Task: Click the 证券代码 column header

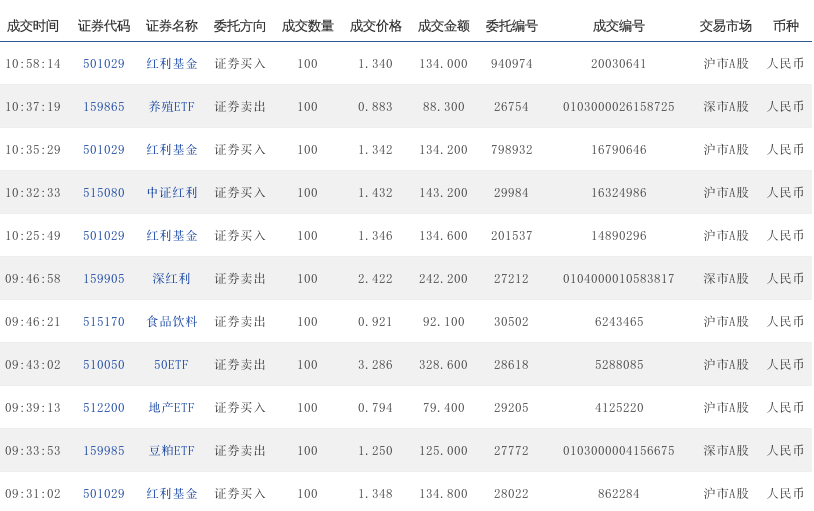Action: 104,26
